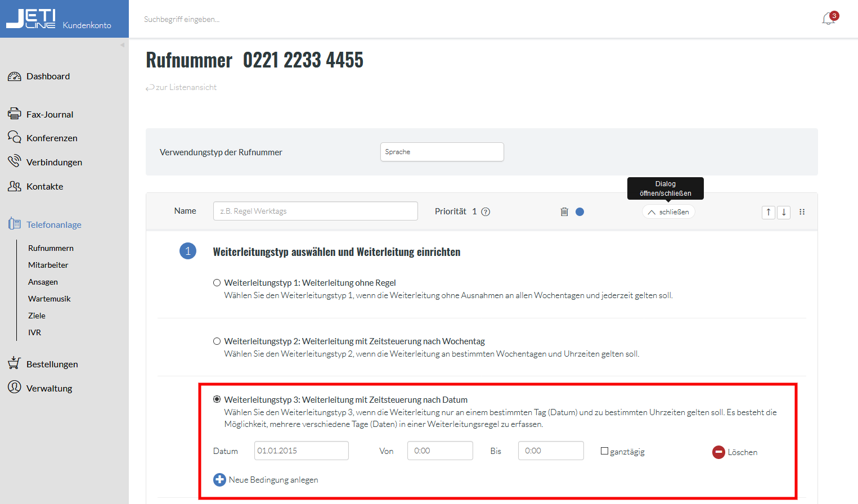858x504 pixels.
Task: Enable the ganztägig checkbox
Action: tap(604, 451)
